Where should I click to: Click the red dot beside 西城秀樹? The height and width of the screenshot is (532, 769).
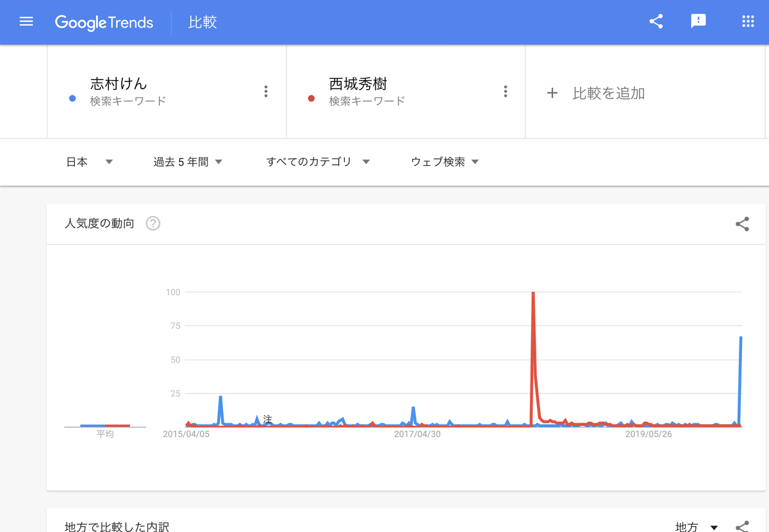click(311, 99)
